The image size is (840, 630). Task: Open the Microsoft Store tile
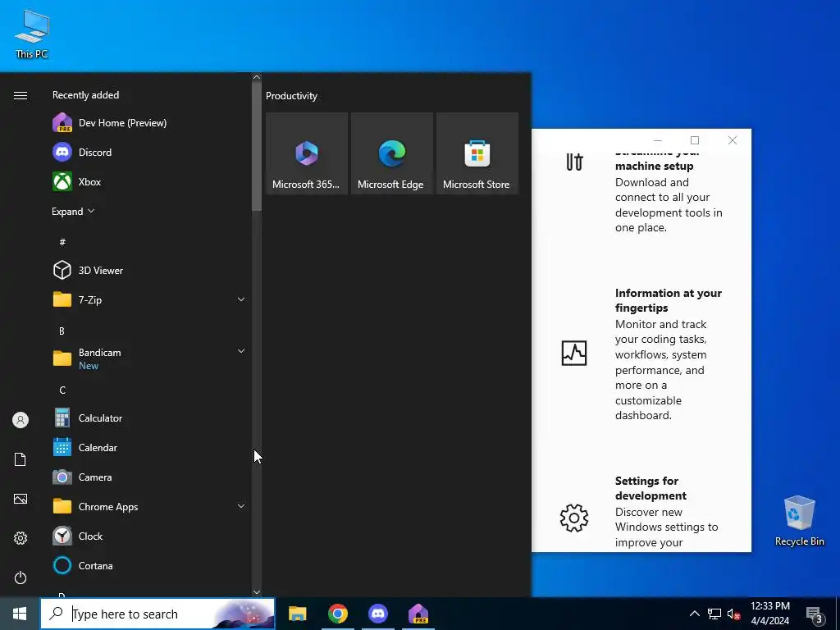[477, 153]
